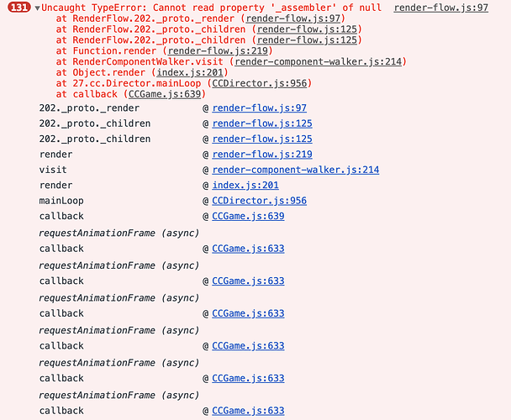The image size is (511, 420).
Task: Open the first blue CCGame.js:633 link
Action: (248, 249)
